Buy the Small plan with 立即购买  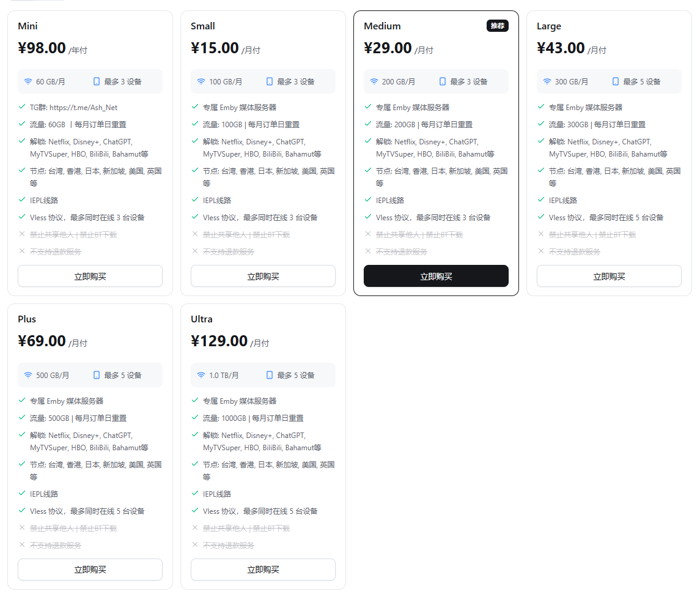coord(263,276)
